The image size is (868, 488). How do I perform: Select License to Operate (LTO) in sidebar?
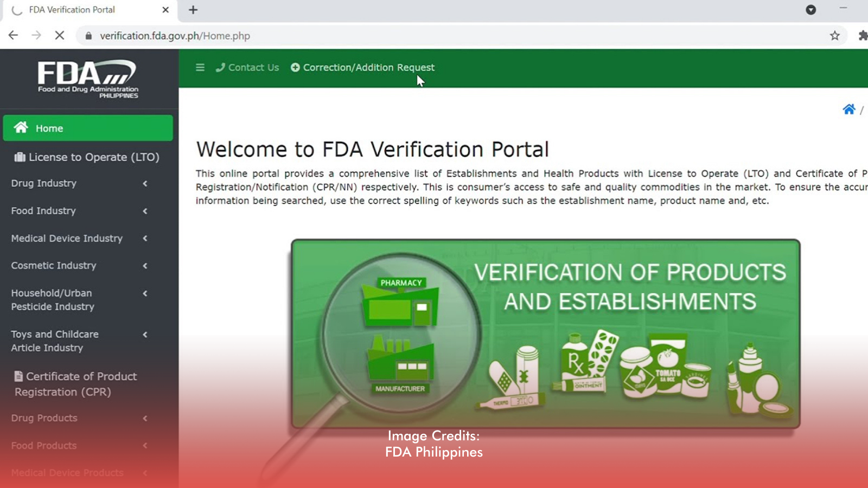click(x=87, y=157)
